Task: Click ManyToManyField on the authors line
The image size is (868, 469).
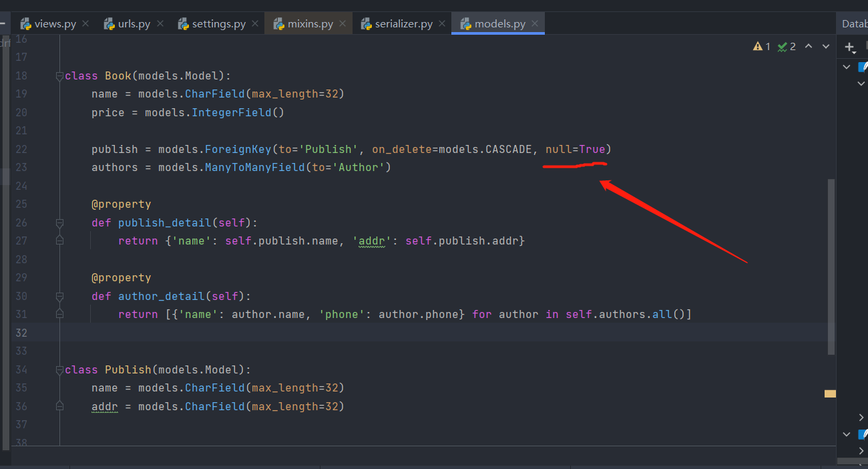Action: [255, 167]
